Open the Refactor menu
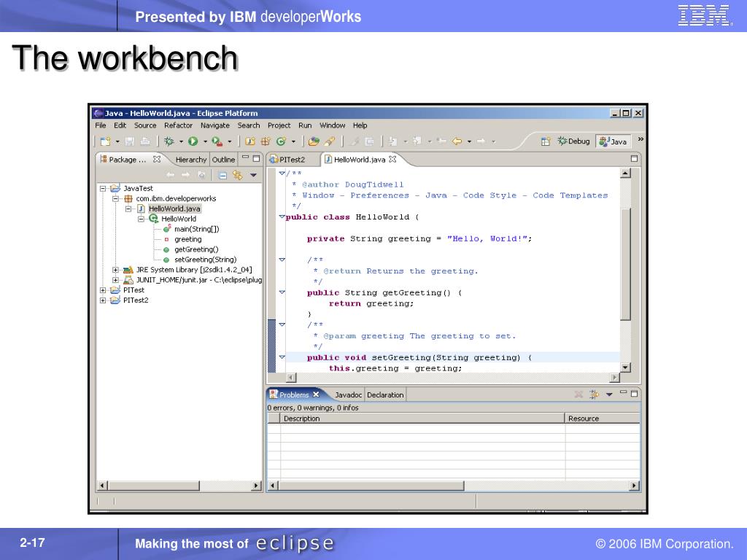Viewport: 747px width, 560px height. pyautogui.click(x=178, y=125)
